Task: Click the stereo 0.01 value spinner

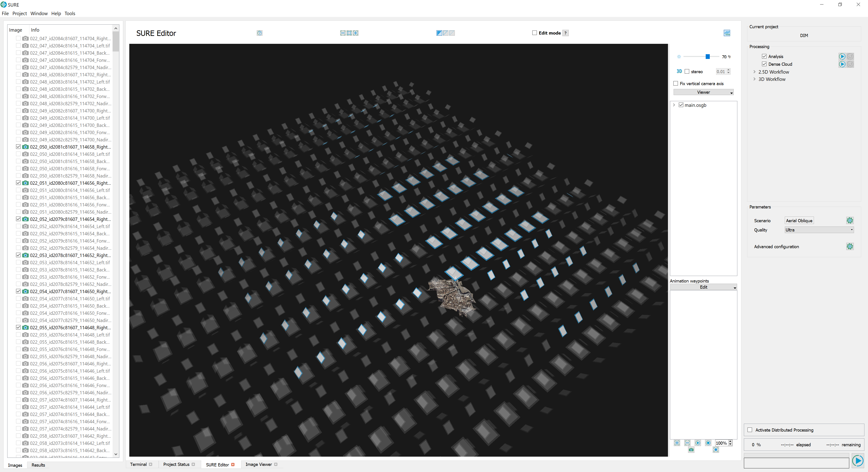Action: click(x=723, y=71)
